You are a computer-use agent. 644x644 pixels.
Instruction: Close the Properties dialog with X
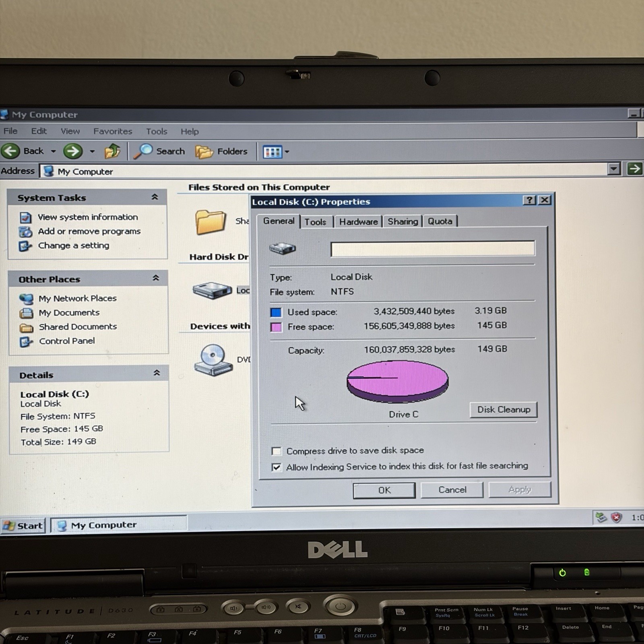545,200
